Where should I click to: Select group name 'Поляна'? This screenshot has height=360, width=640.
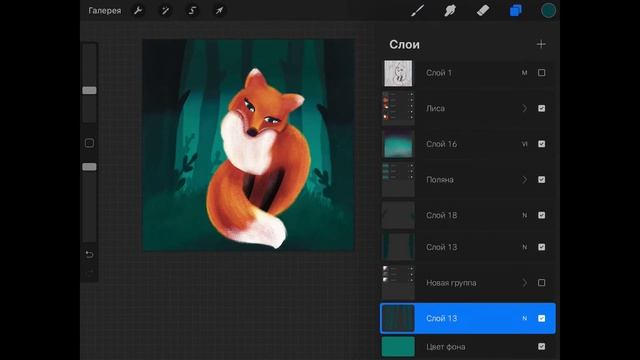[440, 180]
